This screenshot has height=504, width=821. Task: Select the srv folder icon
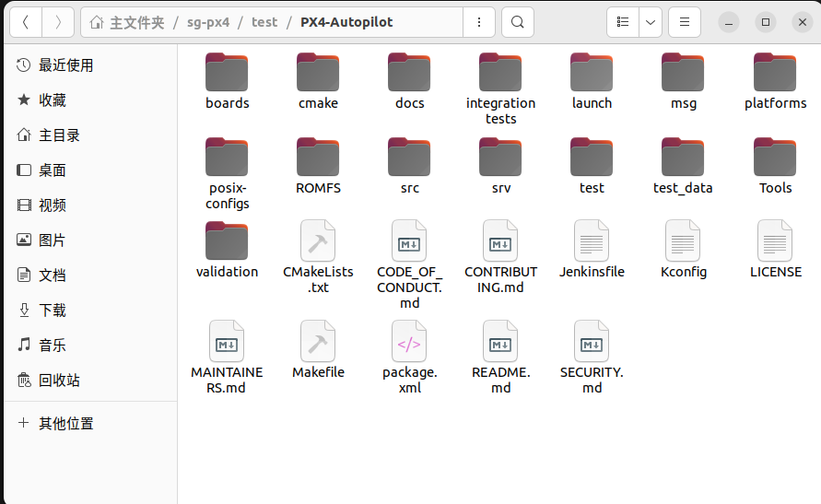(500, 157)
